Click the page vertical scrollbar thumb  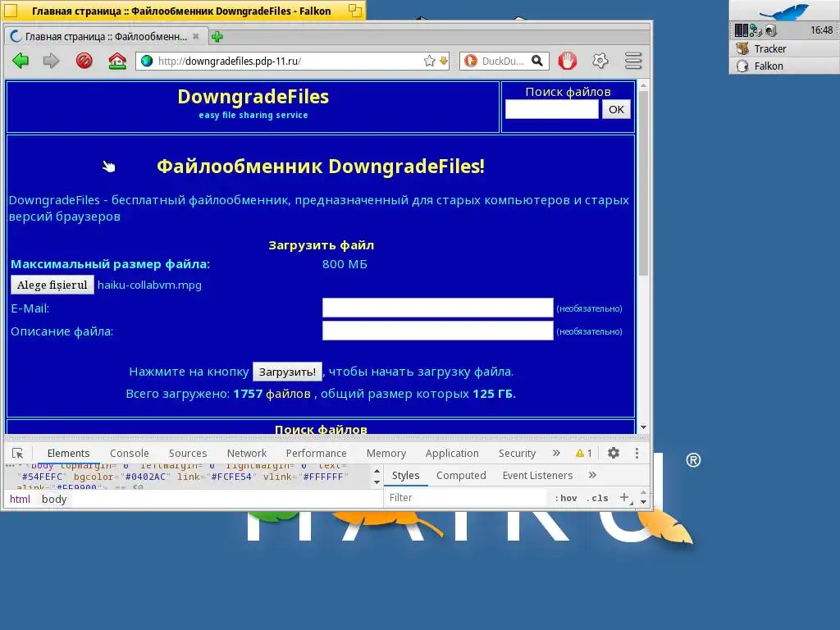coord(643,184)
